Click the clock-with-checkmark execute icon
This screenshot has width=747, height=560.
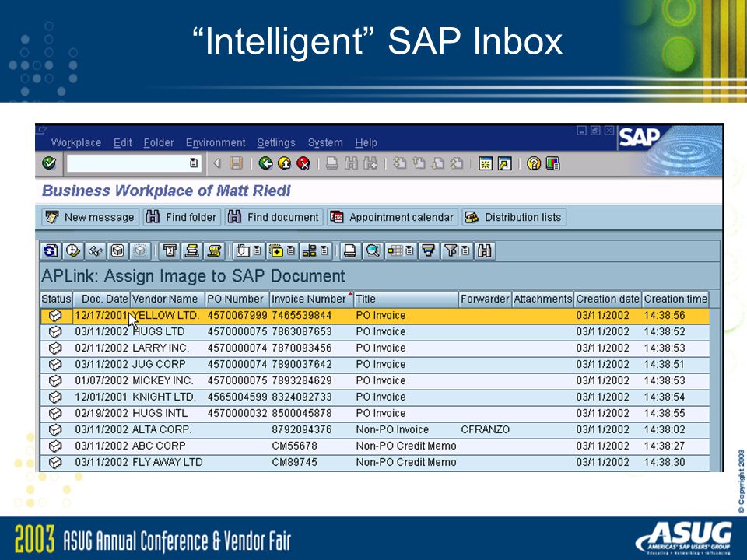[x=73, y=250]
